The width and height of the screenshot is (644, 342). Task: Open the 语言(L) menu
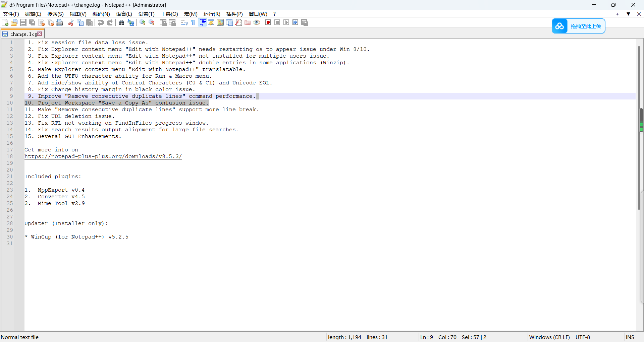[124, 14]
